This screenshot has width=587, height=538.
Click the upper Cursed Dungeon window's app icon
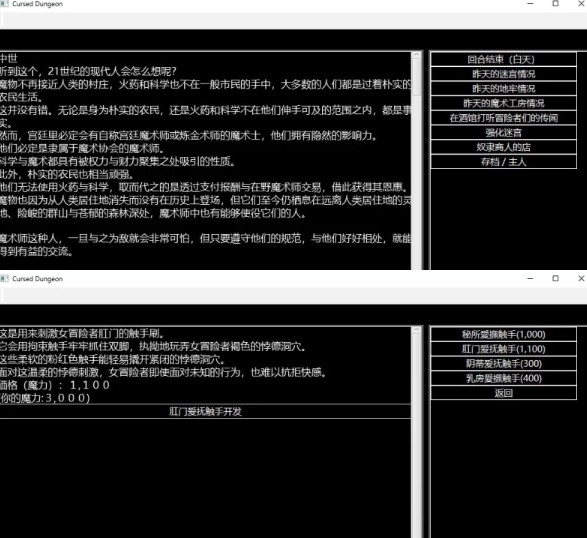[4, 4]
